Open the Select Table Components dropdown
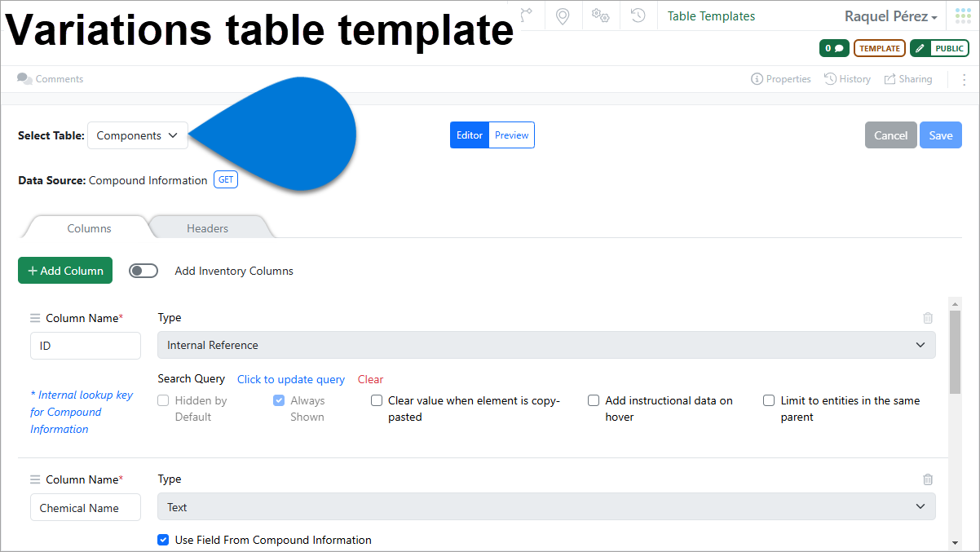The width and height of the screenshot is (980, 552). (137, 135)
